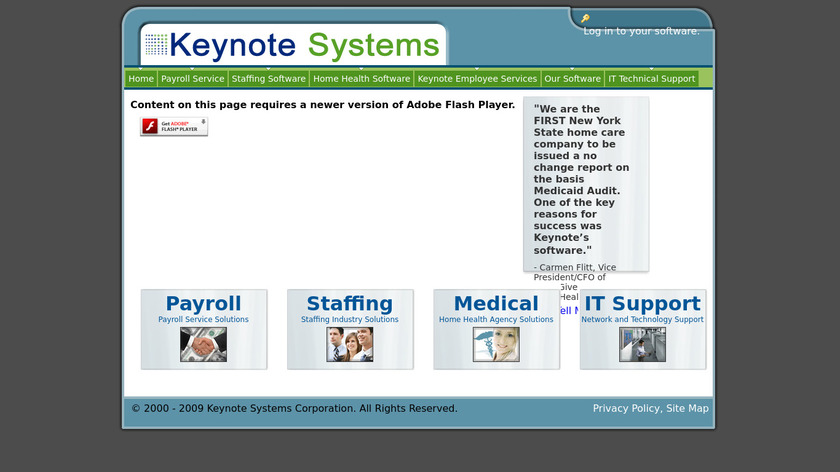Click Home Health Agency Solutions subtitle
The image size is (840, 472).
(496, 319)
